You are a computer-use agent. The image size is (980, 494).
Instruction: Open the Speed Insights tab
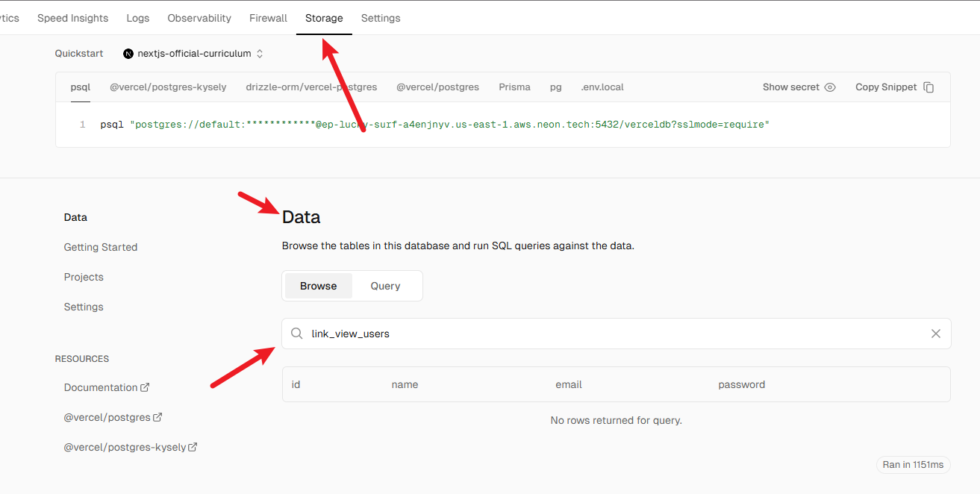(72, 18)
